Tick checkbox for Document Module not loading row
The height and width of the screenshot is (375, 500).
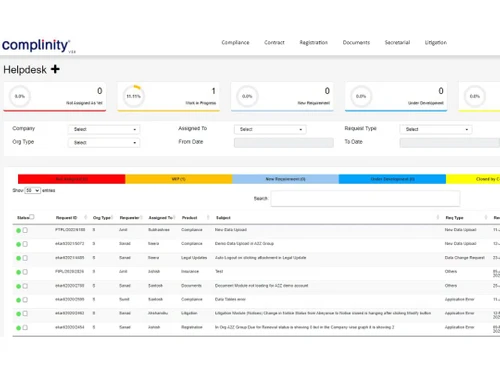pos(25,286)
